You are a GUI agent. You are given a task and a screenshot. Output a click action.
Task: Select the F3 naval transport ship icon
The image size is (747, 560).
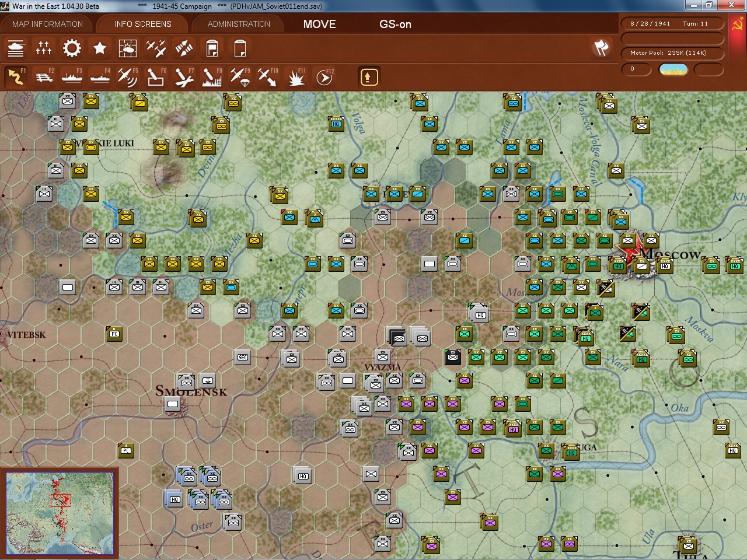point(72,77)
